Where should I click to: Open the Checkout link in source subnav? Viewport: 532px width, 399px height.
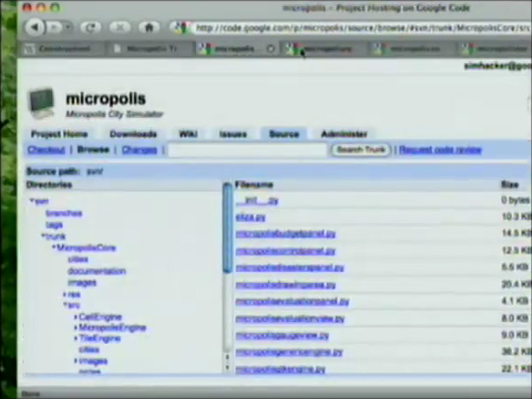pyautogui.click(x=46, y=150)
